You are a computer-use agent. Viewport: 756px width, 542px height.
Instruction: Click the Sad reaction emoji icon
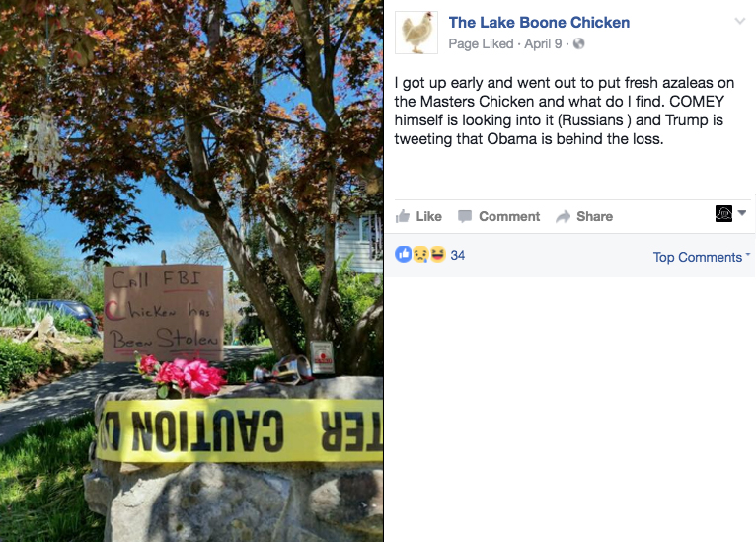420,254
